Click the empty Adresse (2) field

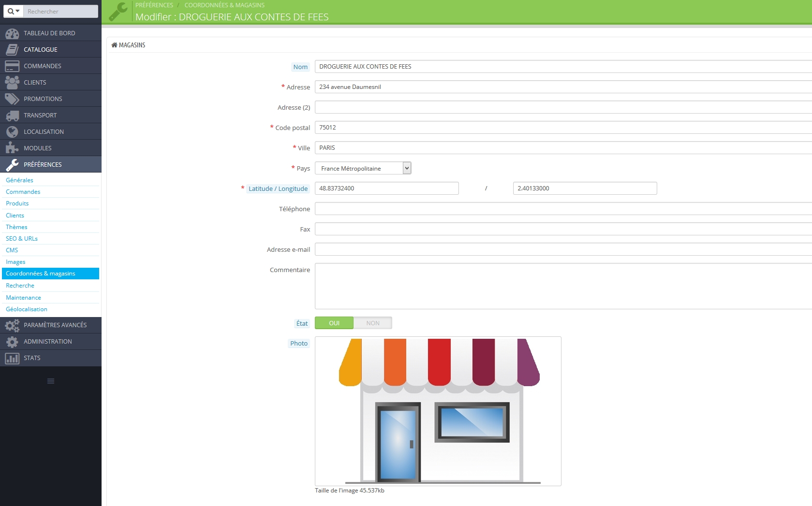[563, 107]
